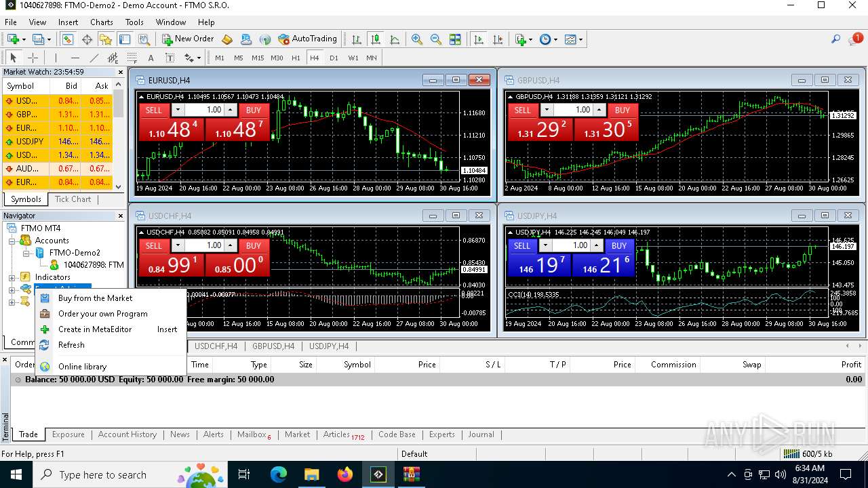868x488 pixels.
Task: Click BUY on the GBPUSD chart
Action: click(623, 110)
